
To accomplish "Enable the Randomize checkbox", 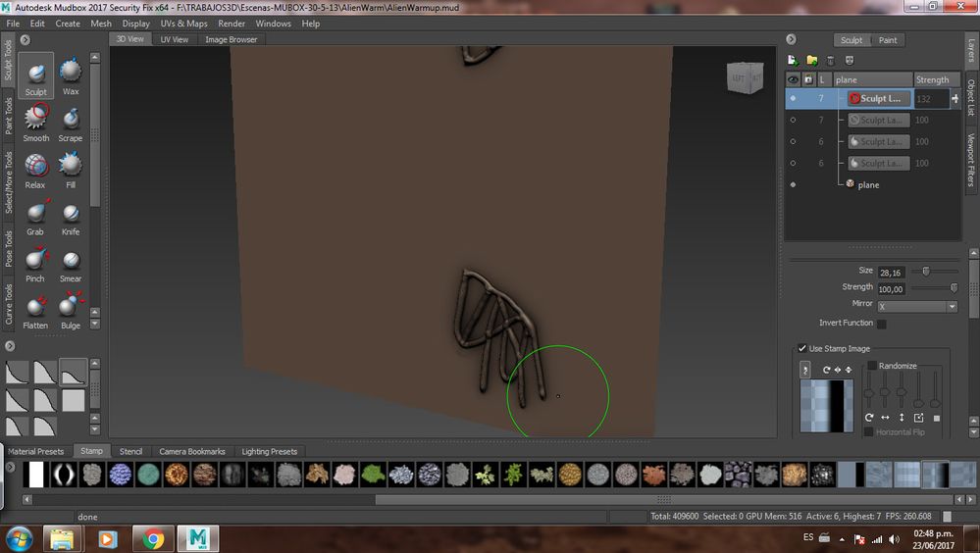I will click(872, 366).
